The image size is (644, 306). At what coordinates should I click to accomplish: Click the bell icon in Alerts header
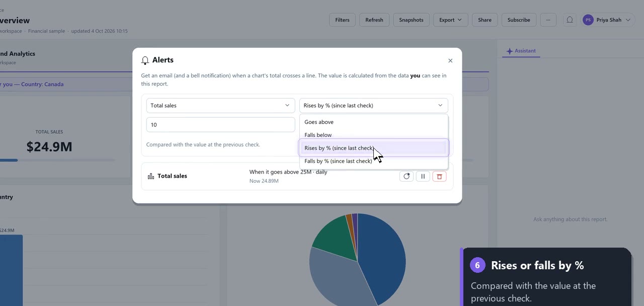point(145,60)
